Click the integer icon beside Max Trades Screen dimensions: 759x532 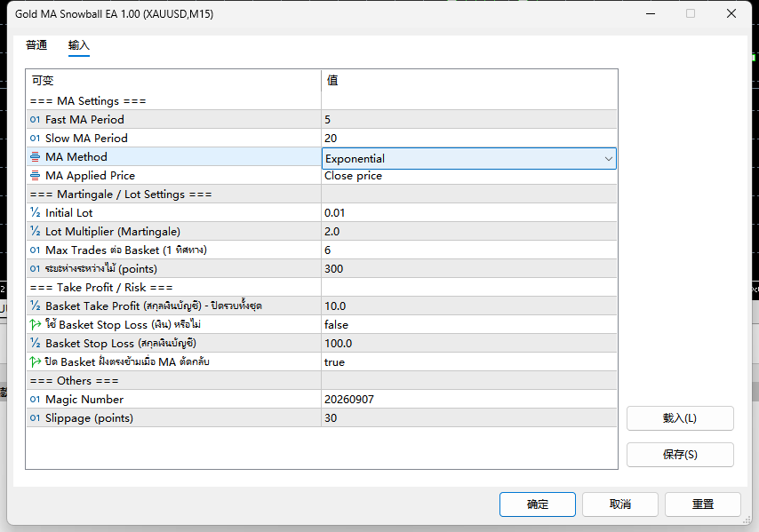(35, 250)
